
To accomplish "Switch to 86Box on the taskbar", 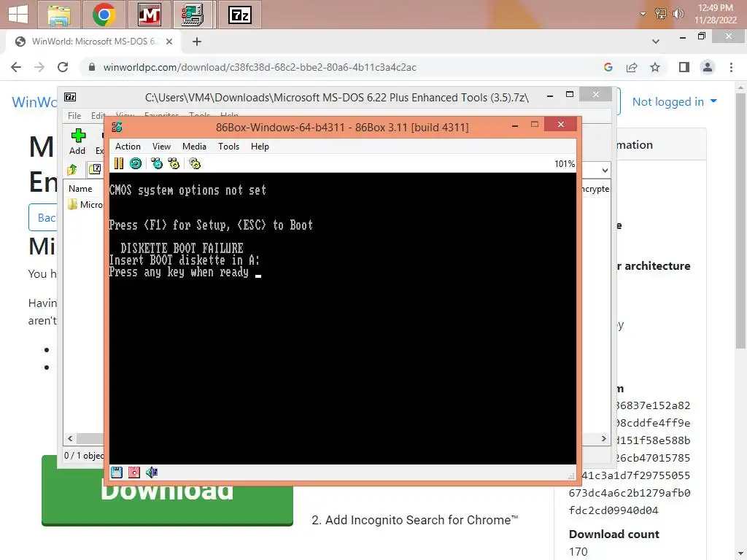I will 193,15.
